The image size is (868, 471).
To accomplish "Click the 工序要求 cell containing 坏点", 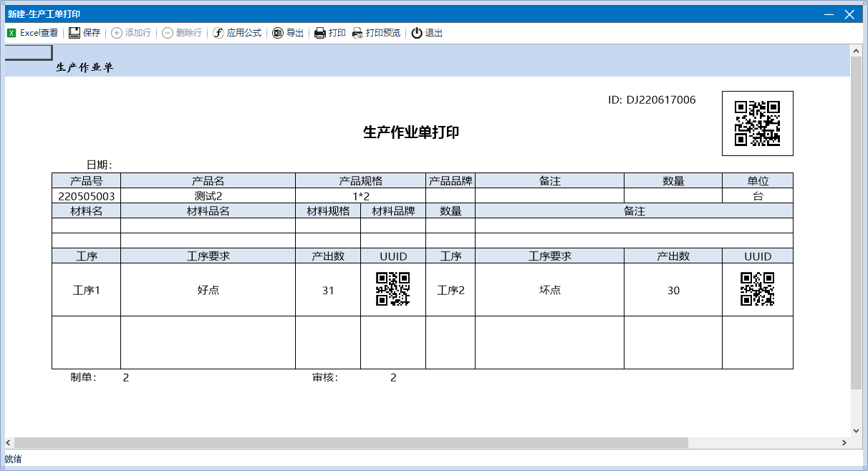I will [x=549, y=290].
